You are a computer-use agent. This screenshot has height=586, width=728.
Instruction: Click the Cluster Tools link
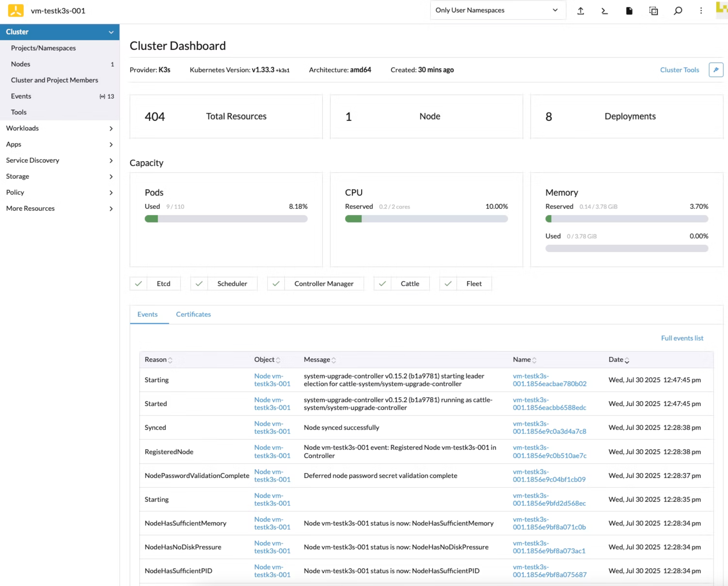coord(679,70)
